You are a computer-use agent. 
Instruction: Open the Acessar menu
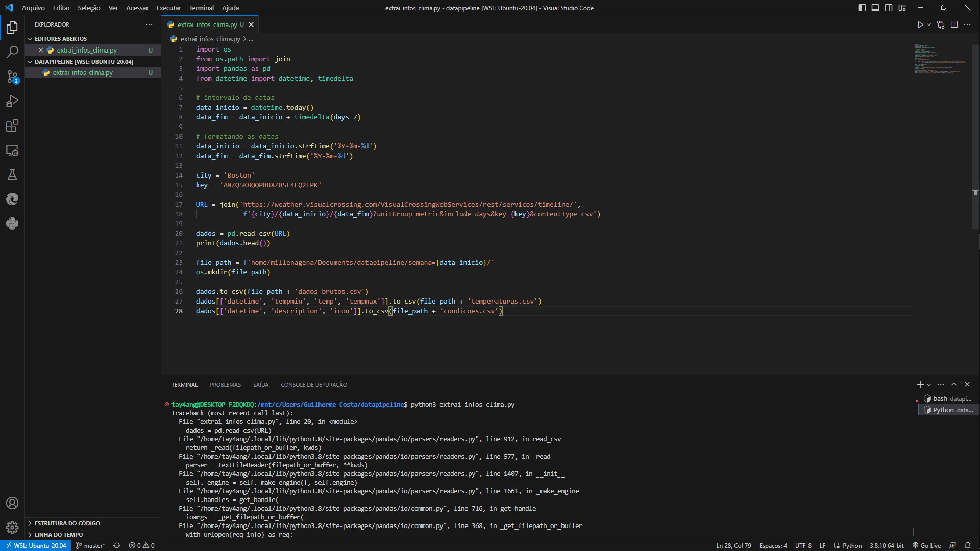coord(137,8)
